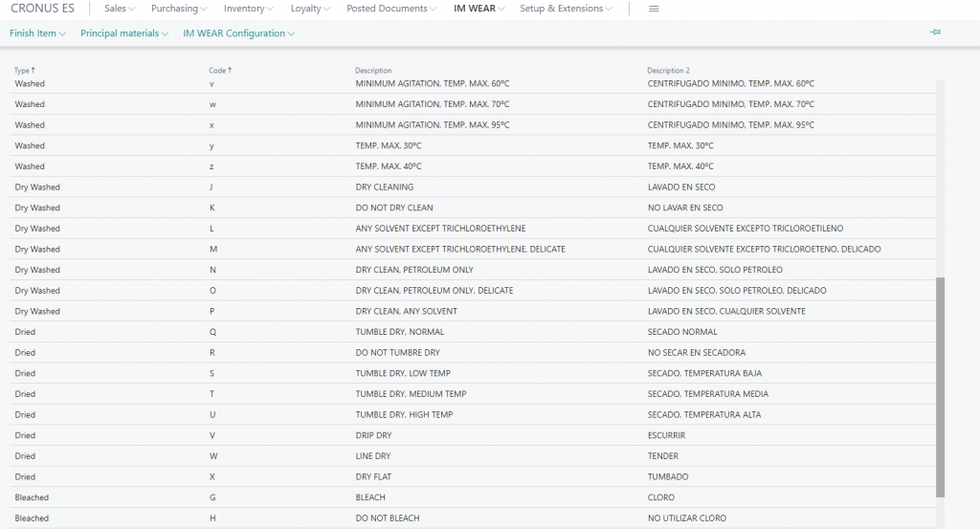Select 'TUMBLE DRY, MEDIUM TEMP' cell
This screenshot has height=529, width=980.
point(411,393)
